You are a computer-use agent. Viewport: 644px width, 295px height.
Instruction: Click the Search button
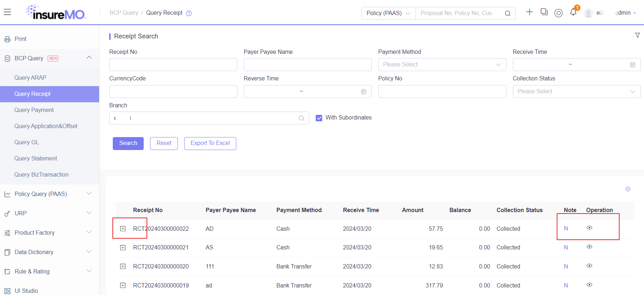pos(128,144)
